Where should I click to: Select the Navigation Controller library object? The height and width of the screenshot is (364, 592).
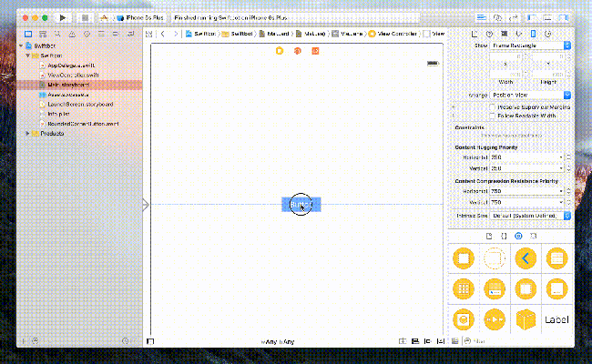click(x=526, y=258)
